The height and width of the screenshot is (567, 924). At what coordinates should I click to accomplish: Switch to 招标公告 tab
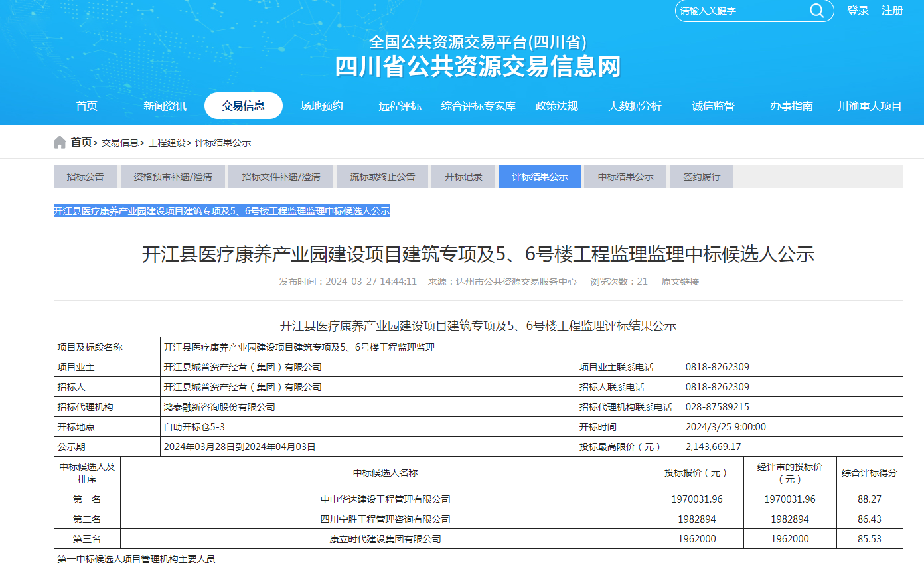click(85, 177)
